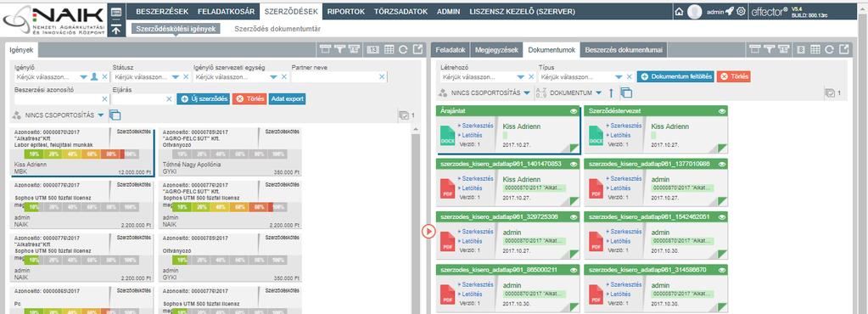Click the Dokumentum feltöltés button

click(675, 77)
